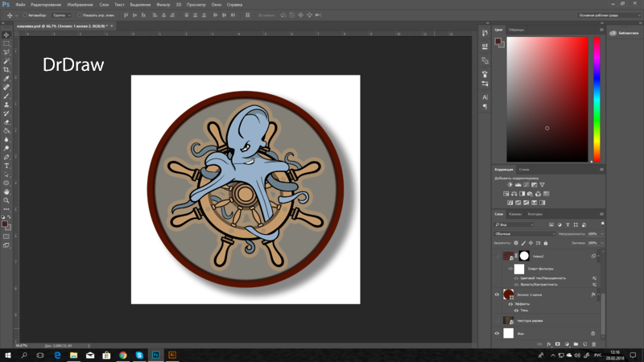Viewport: 644px width, 362px height.
Task: Click the hue spectrum slider bar
Action: click(597, 99)
